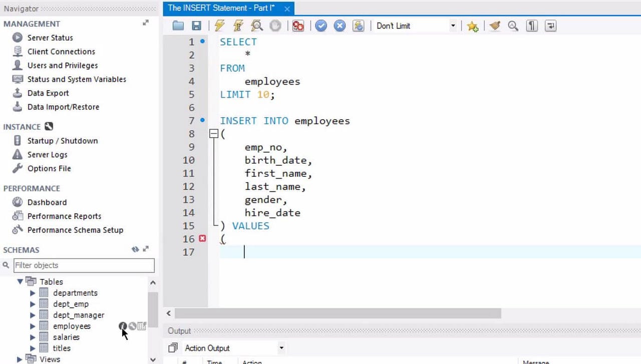Click the stop query execution hand icon
The height and width of the screenshot is (364, 641).
tap(275, 25)
